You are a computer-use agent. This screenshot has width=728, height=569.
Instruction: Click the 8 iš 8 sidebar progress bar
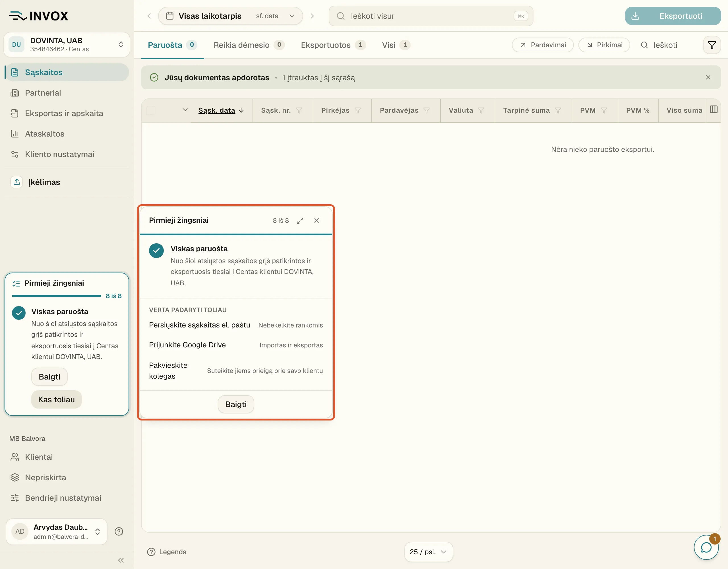(x=56, y=296)
